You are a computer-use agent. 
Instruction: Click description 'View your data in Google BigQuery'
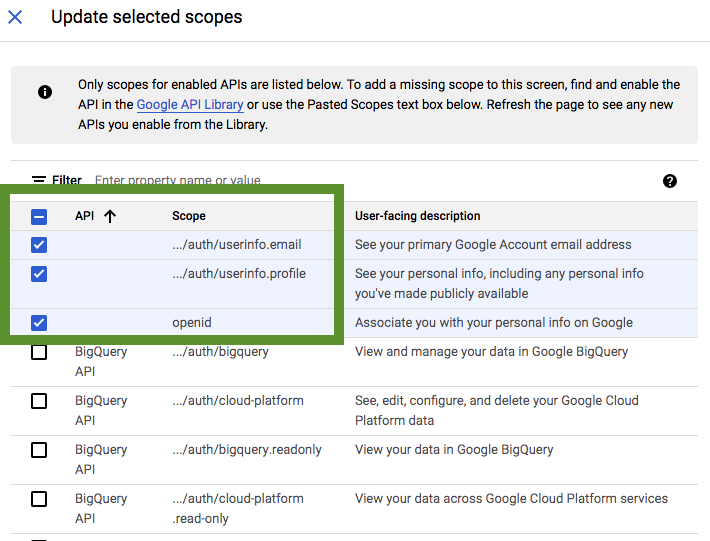click(454, 450)
